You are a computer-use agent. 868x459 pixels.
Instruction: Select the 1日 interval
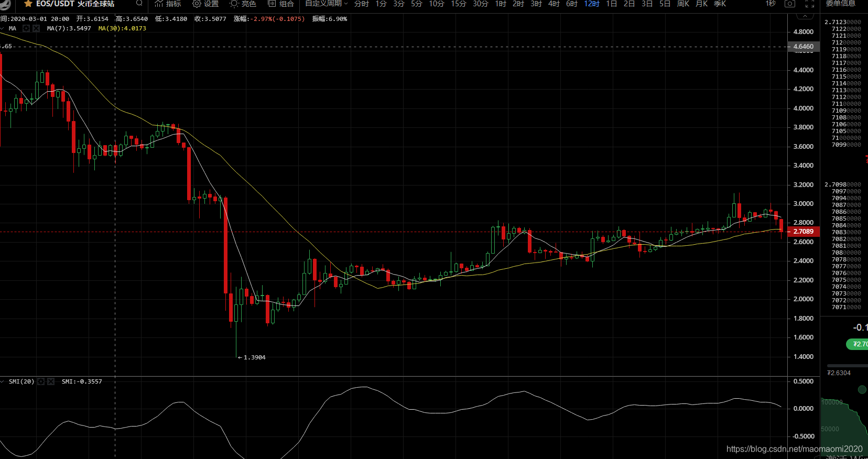point(612,4)
